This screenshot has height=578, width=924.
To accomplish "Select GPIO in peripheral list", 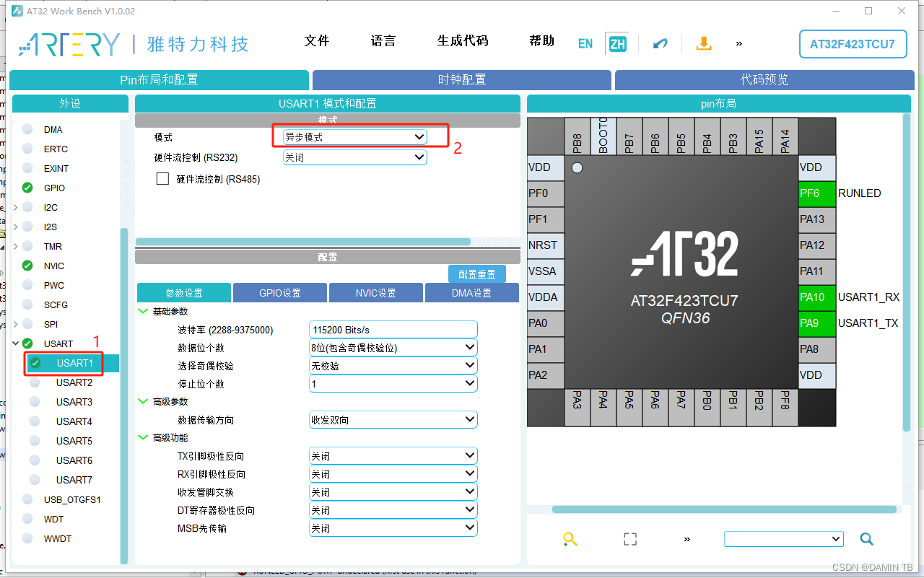I will 54,188.
